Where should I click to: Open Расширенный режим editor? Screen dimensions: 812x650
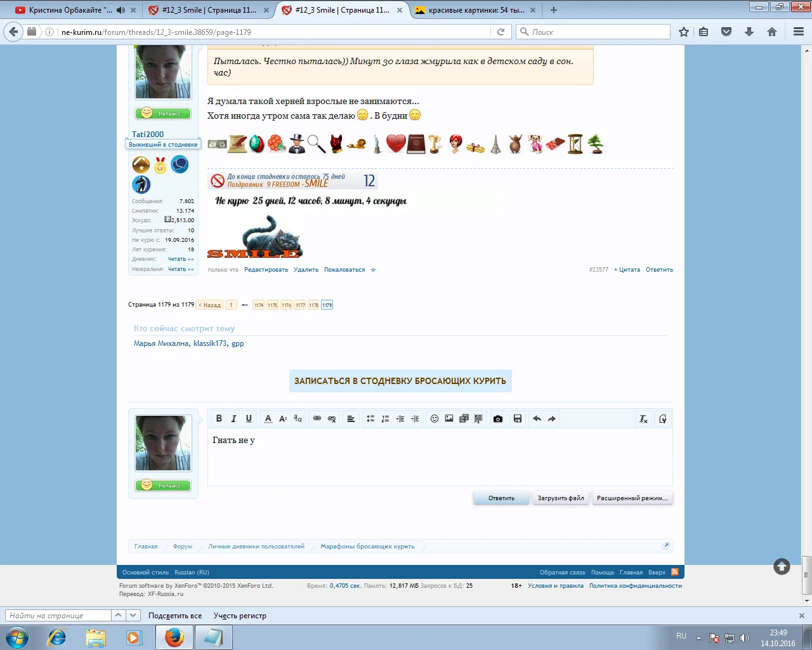632,498
